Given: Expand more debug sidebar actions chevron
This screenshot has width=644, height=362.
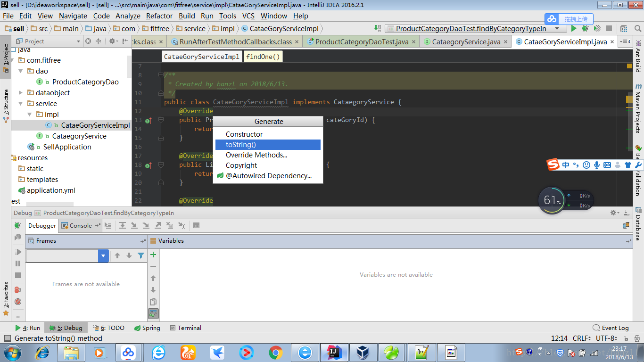Looking at the screenshot, I should tap(18, 317).
